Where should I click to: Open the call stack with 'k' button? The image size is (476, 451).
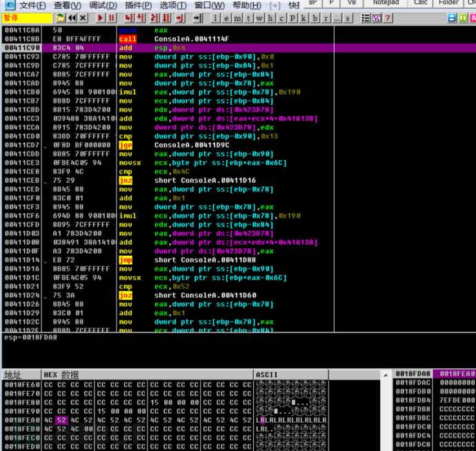[305, 17]
